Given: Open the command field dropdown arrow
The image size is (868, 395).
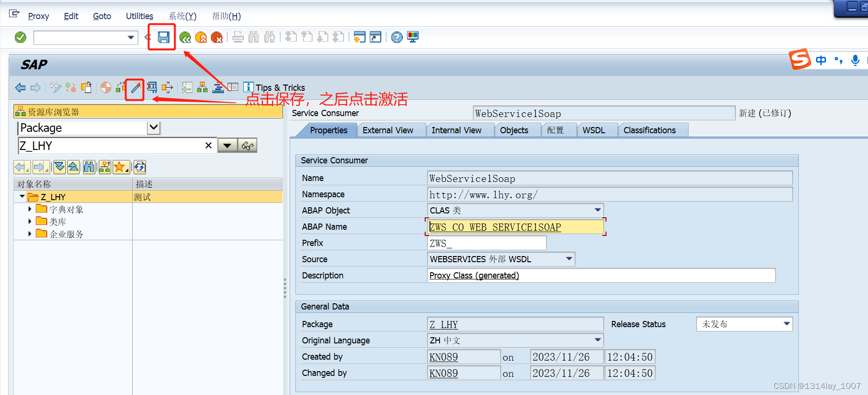Looking at the screenshot, I should (x=131, y=37).
